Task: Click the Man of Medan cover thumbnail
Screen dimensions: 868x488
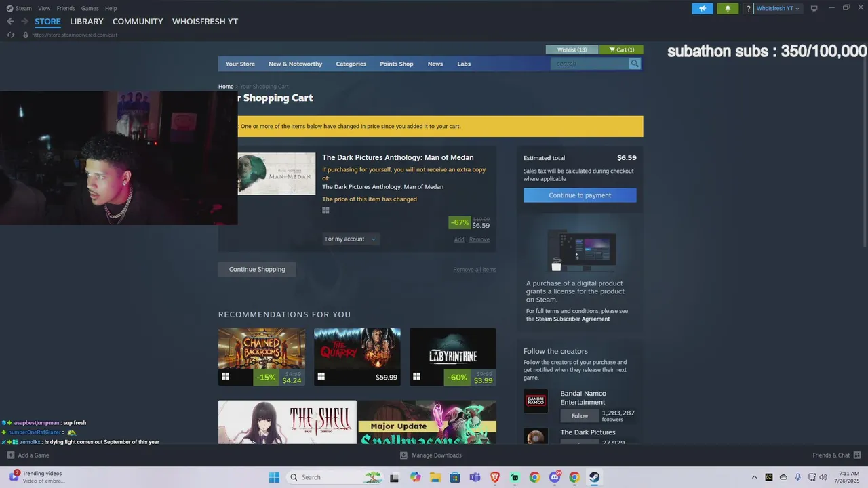Action: click(277, 174)
